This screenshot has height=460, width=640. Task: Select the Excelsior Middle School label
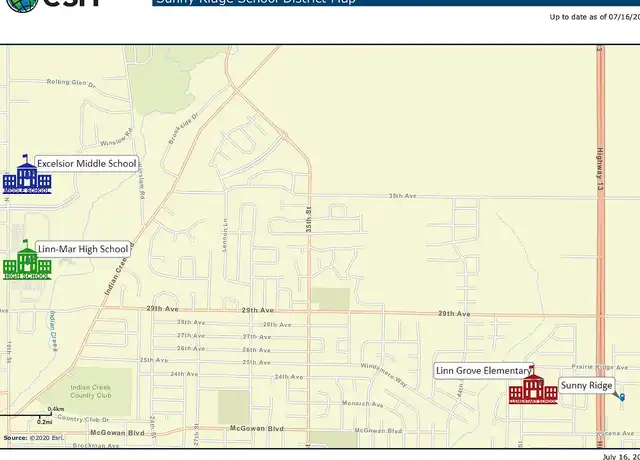87,164
